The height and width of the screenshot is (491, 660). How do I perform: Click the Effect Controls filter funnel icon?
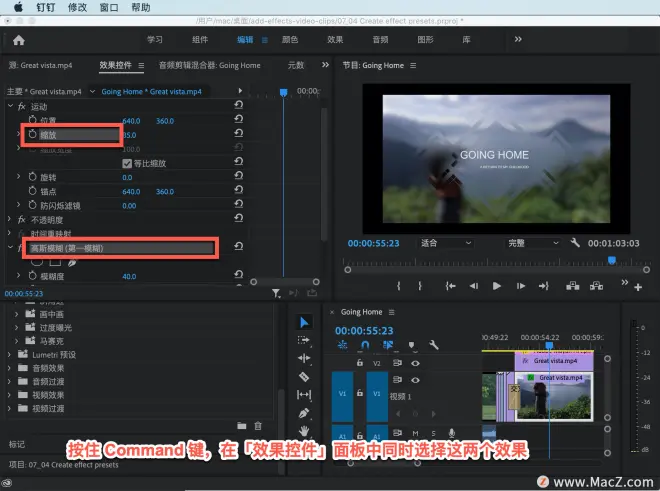tap(276, 293)
